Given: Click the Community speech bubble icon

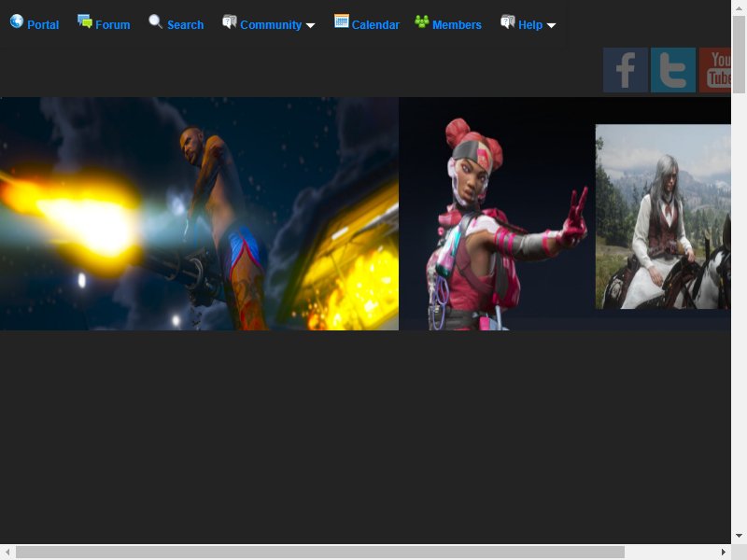Looking at the screenshot, I should [x=230, y=21].
